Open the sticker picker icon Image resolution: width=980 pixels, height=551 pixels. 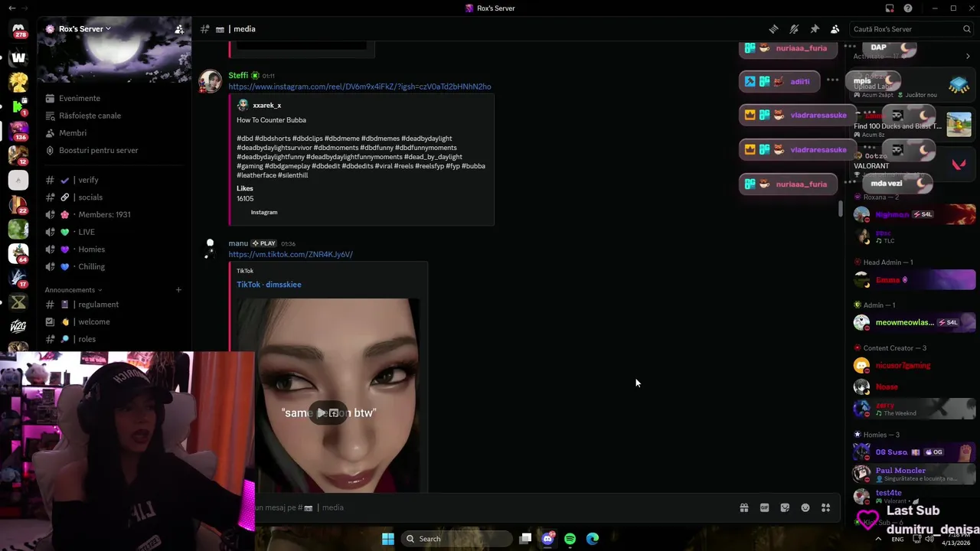click(785, 508)
